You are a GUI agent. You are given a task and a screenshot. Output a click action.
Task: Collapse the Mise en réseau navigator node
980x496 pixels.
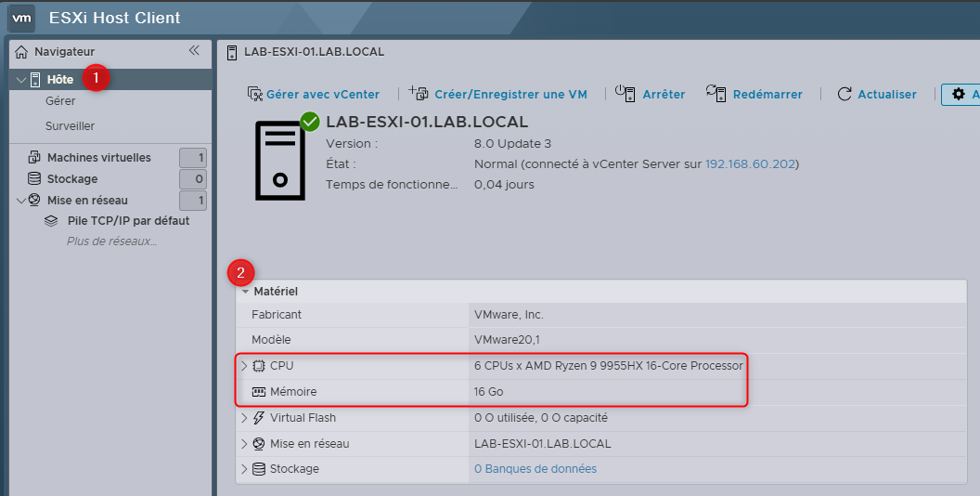(x=21, y=201)
